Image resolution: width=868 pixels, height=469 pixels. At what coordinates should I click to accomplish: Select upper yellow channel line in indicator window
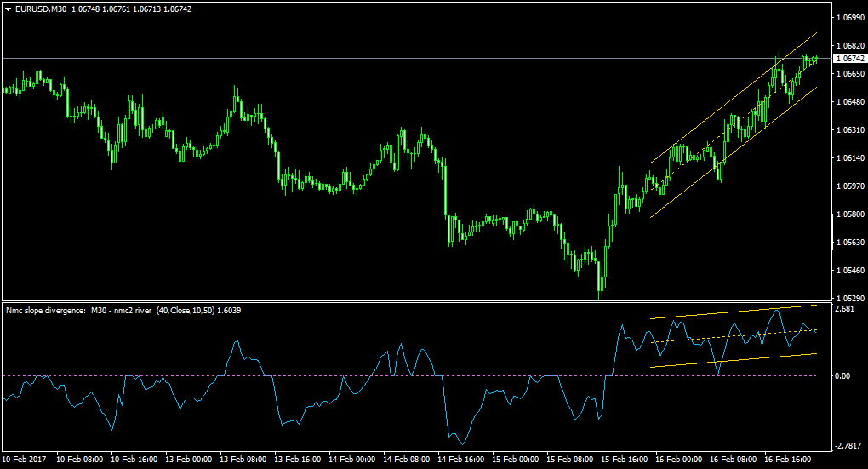pos(734,312)
